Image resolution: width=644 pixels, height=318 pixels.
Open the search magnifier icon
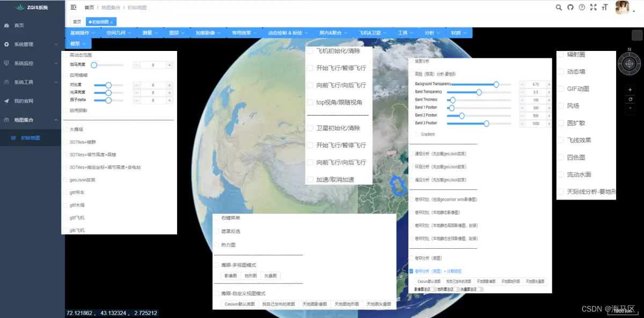click(559, 8)
